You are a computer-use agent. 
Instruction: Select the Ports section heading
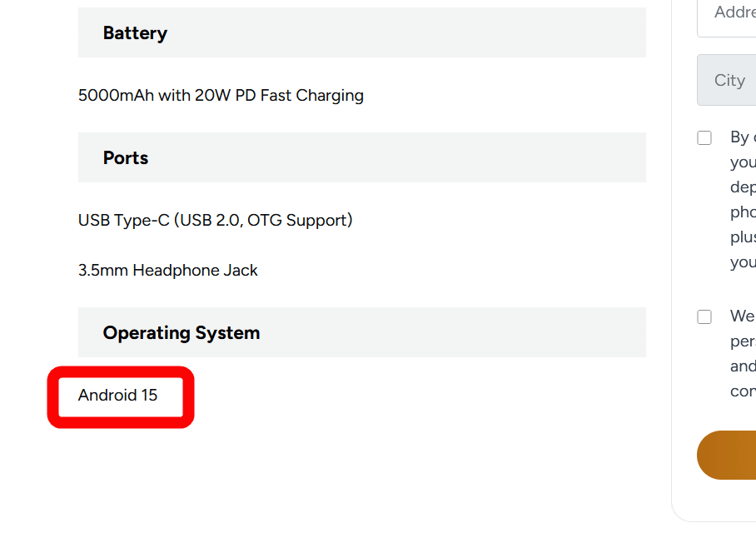pos(362,158)
